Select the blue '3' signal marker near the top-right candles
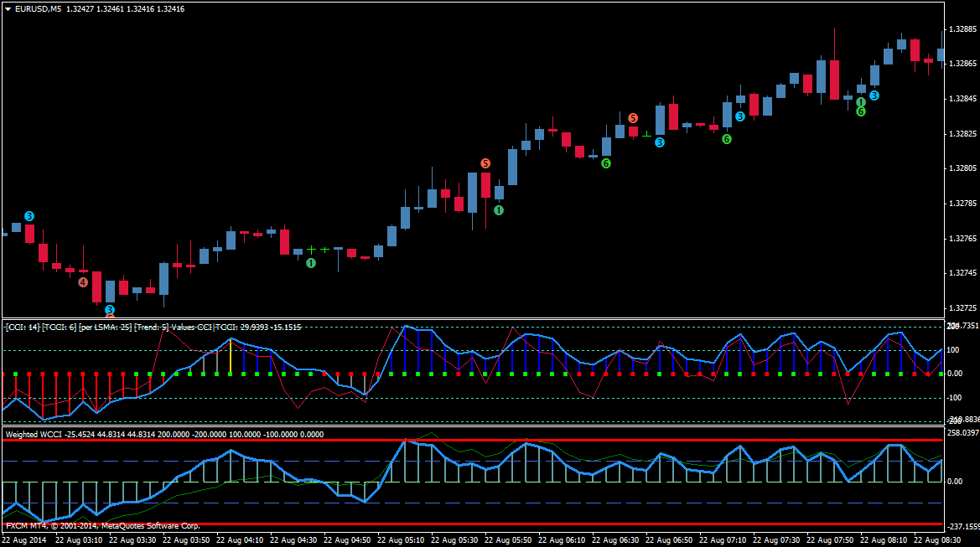This screenshot has height=547, width=980. tap(874, 96)
